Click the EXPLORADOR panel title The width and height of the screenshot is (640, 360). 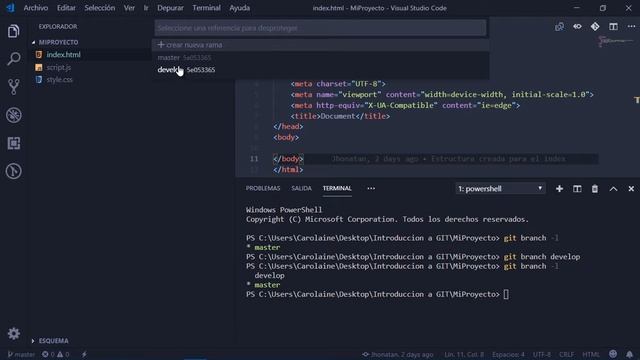(x=58, y=27)
